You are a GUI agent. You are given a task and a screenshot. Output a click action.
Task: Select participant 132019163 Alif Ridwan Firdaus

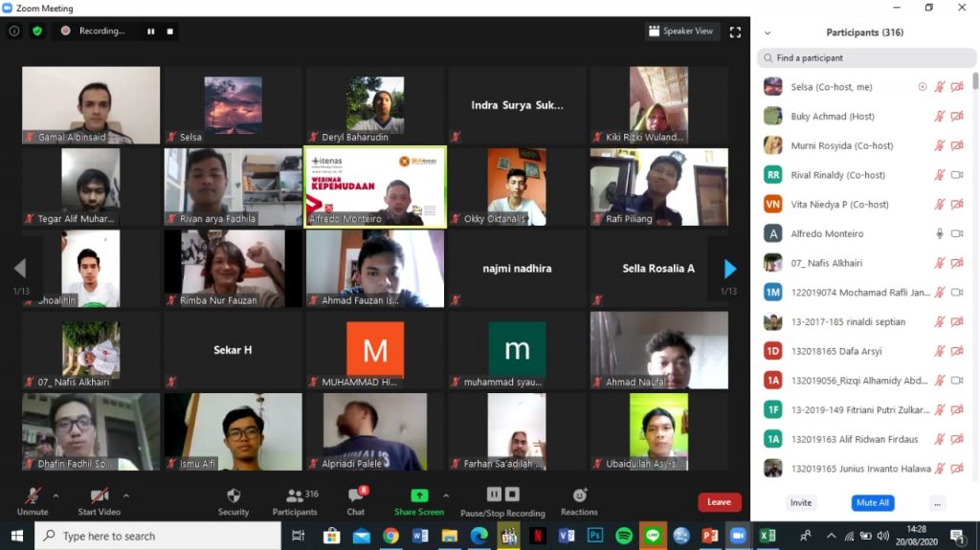pos(865,439)
